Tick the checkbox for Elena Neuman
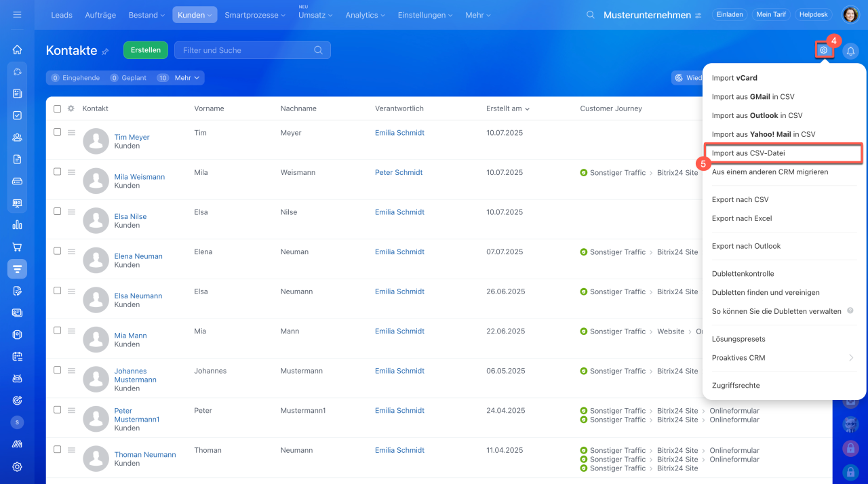This screenshot has height=484, width=868. point(57,251)
